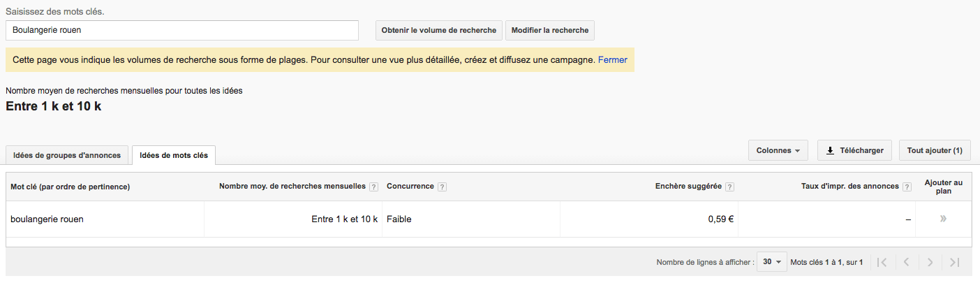This screenshot has height=283, width=980.
Task: Click the Modifier la recherche button
Action: coord(550,30)
